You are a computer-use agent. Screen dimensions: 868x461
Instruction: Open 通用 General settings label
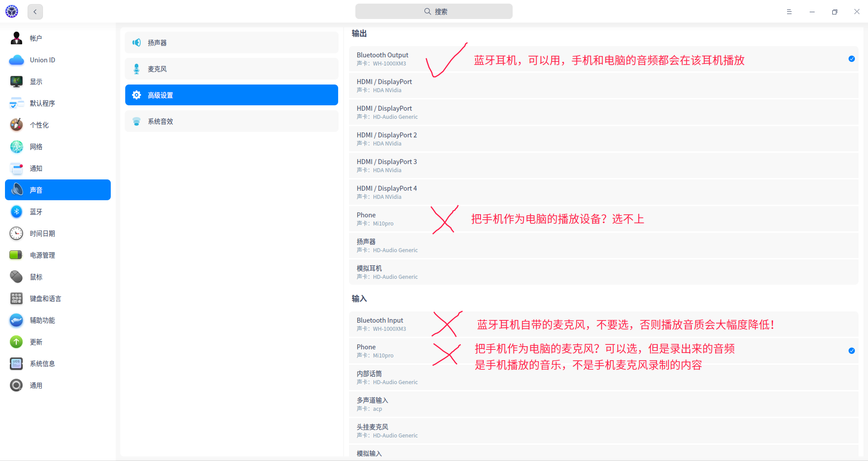(x=36, y=386)
